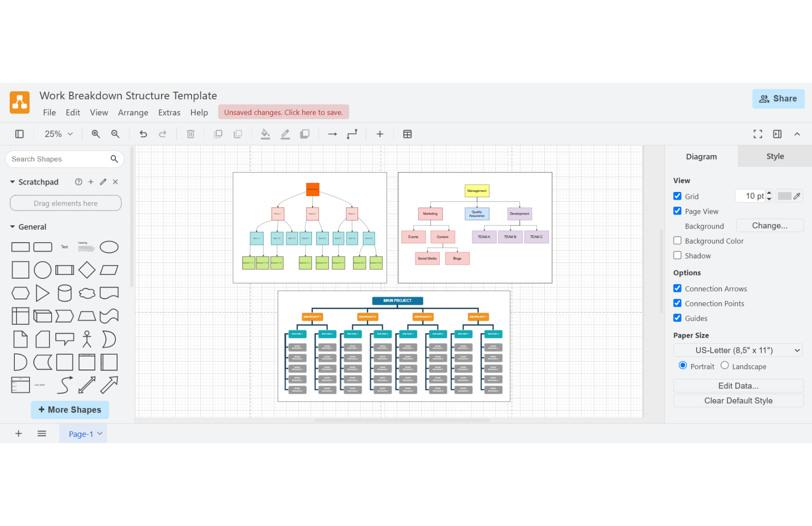This screenshot has width=812, height=526.
Task: Click the To Front icon
Action: pyautogui.click(x=218, y=134)
